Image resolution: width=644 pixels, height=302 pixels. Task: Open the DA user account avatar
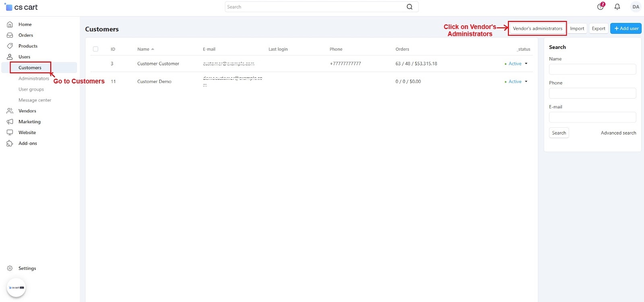tap(636, 7)
